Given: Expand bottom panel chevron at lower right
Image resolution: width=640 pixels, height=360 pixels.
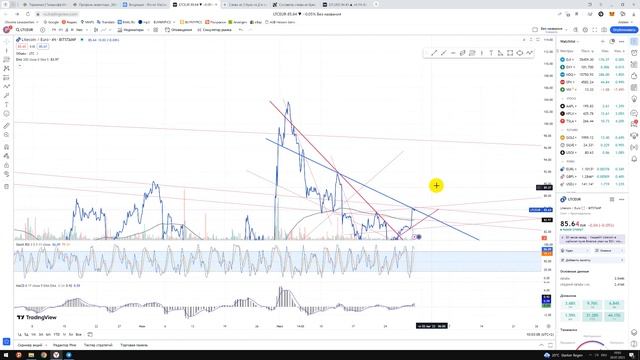Looking at the screenshot, I should [x=541, y=345].
